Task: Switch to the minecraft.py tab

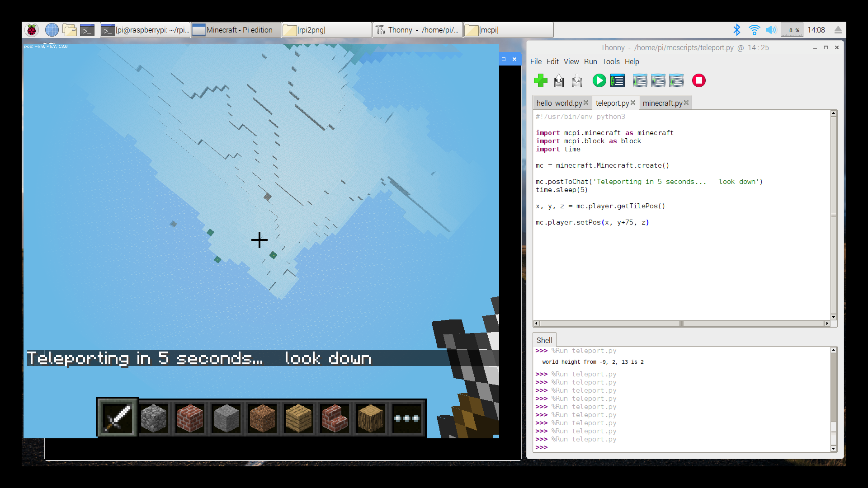Action: 662,103
